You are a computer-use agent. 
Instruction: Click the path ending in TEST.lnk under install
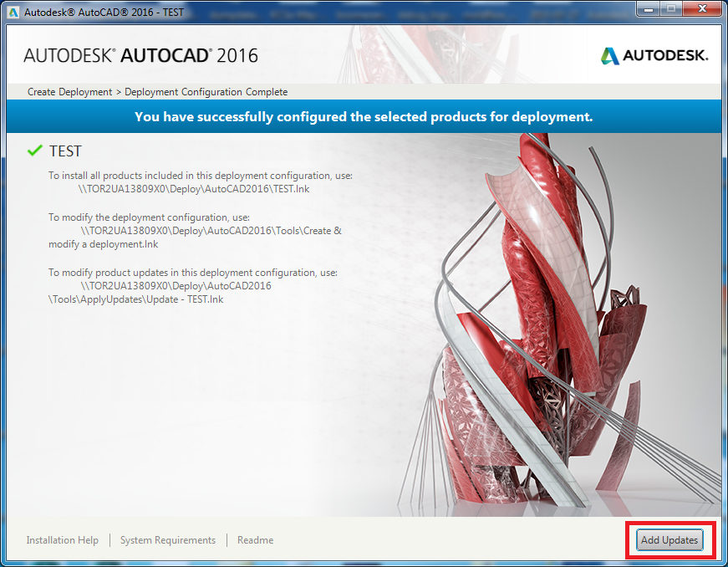coord(194,189)
